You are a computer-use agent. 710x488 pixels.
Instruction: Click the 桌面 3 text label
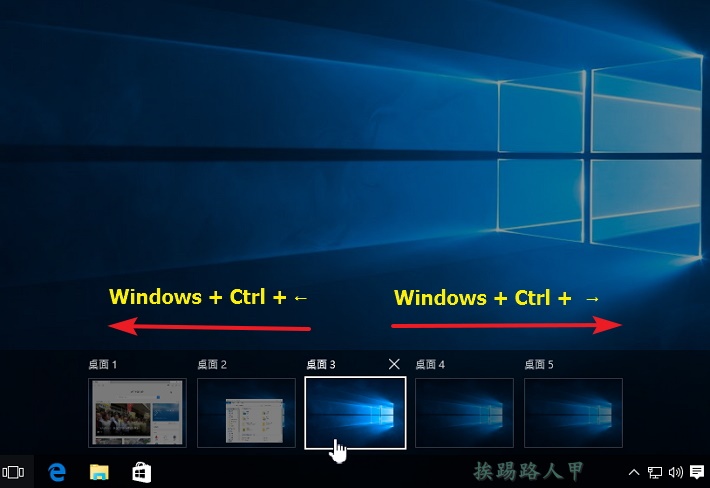click(320, 365)
